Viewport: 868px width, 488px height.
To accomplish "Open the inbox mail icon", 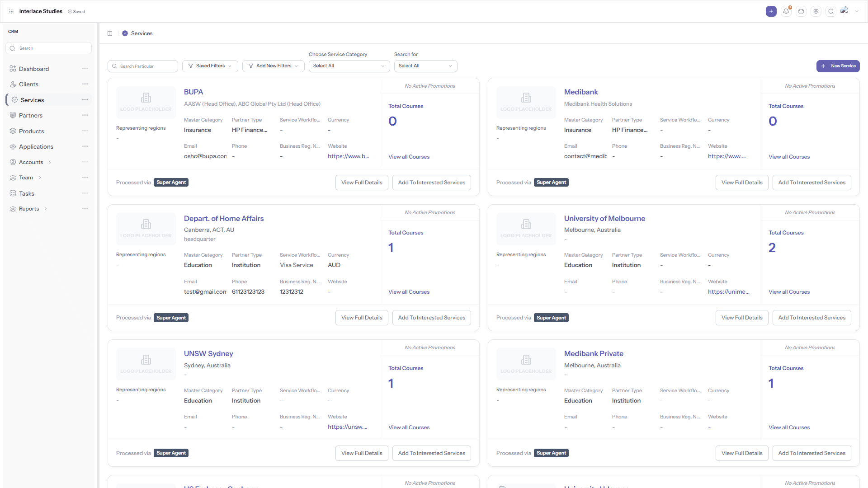I will [801, 11].
